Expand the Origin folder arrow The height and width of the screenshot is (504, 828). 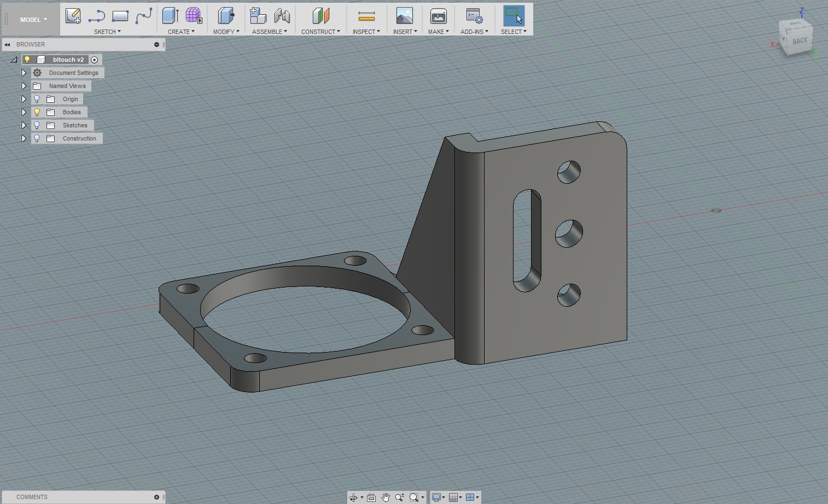point(24,99)
